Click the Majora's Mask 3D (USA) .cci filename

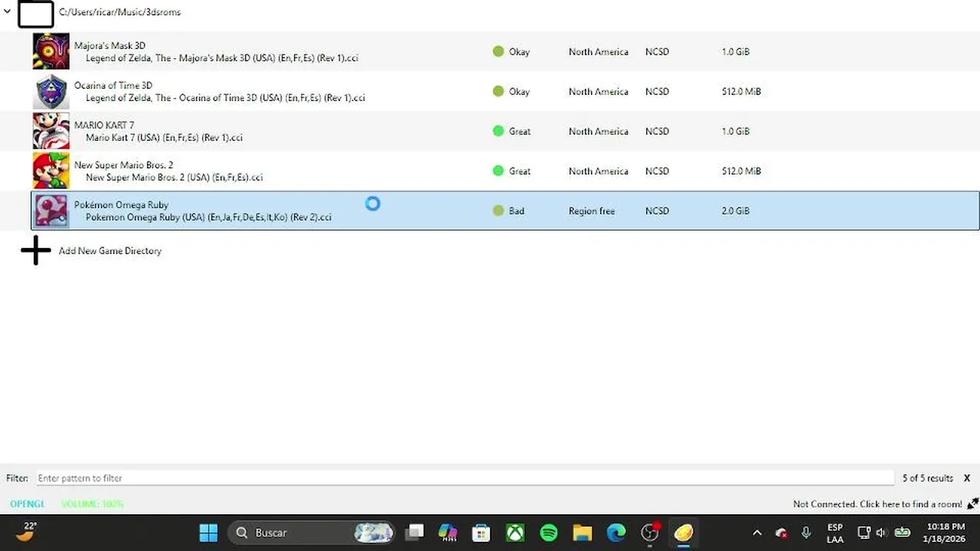(x=222, y=58)
